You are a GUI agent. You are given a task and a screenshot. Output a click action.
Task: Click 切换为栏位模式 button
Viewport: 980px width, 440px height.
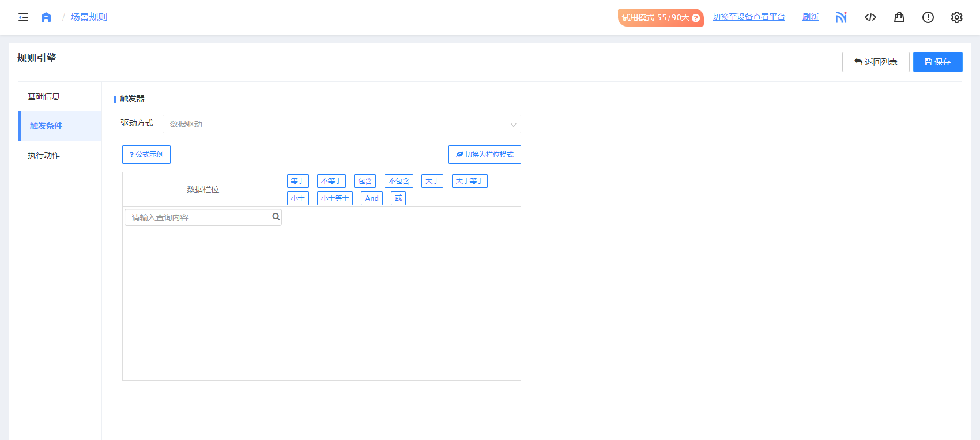click(484, 155)
